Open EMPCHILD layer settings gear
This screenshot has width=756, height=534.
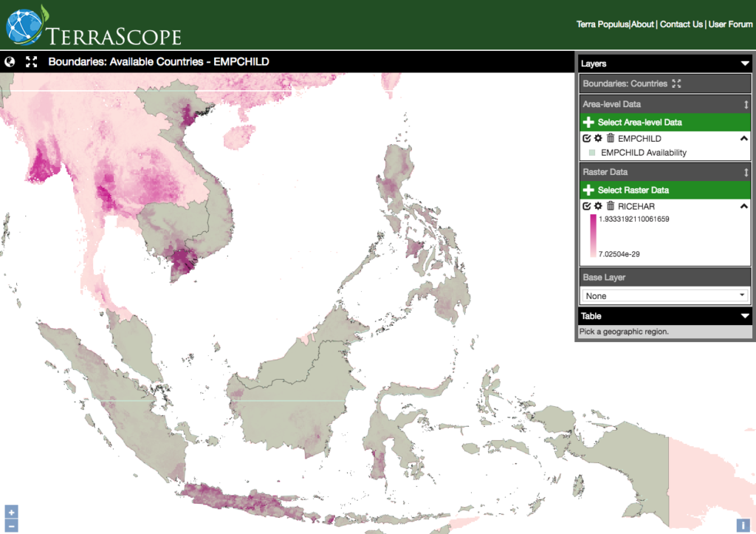(x=598, y=138)
